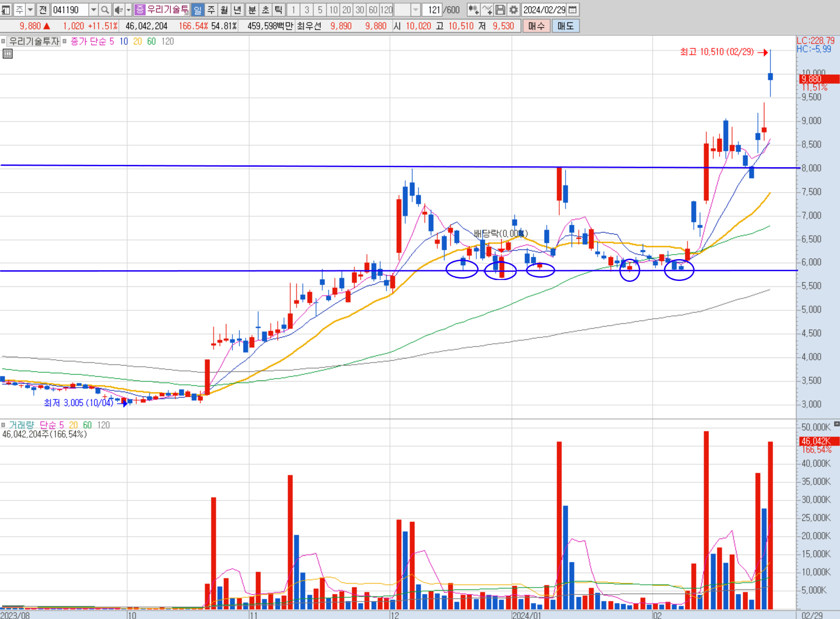The height and width of the screenshot is (619, 840).
Task: Click the 우리기술투 stock name field
Action: tap(168, 10)
